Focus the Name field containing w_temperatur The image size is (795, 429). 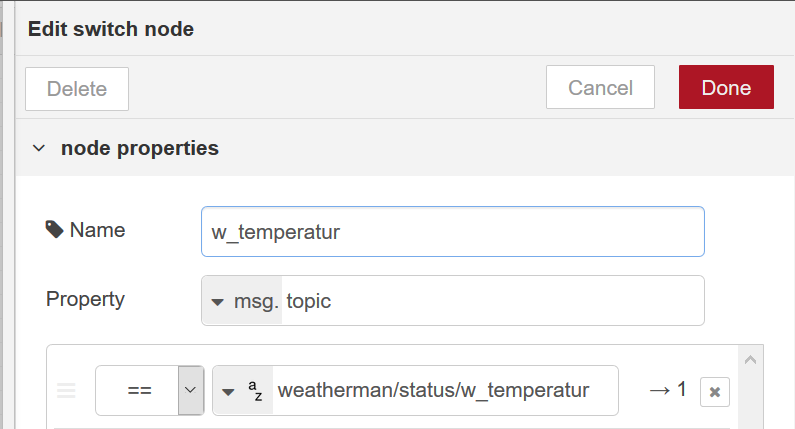pyautogui.click(x=452, y=231)
